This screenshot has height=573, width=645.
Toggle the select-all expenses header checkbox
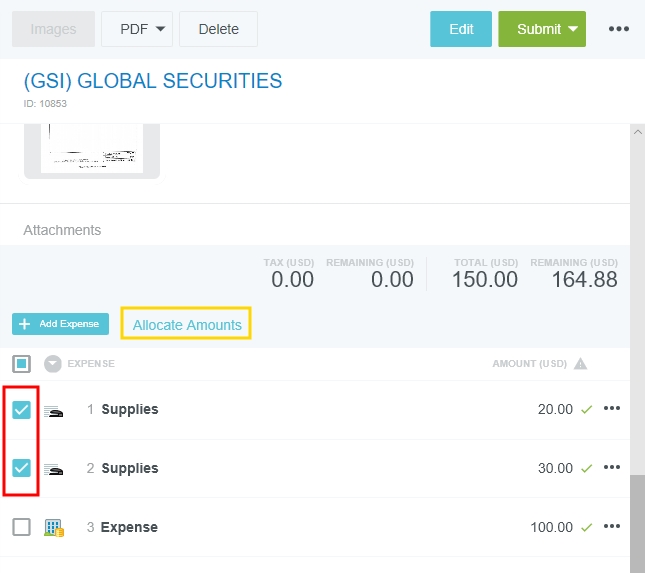pos(21,363)
